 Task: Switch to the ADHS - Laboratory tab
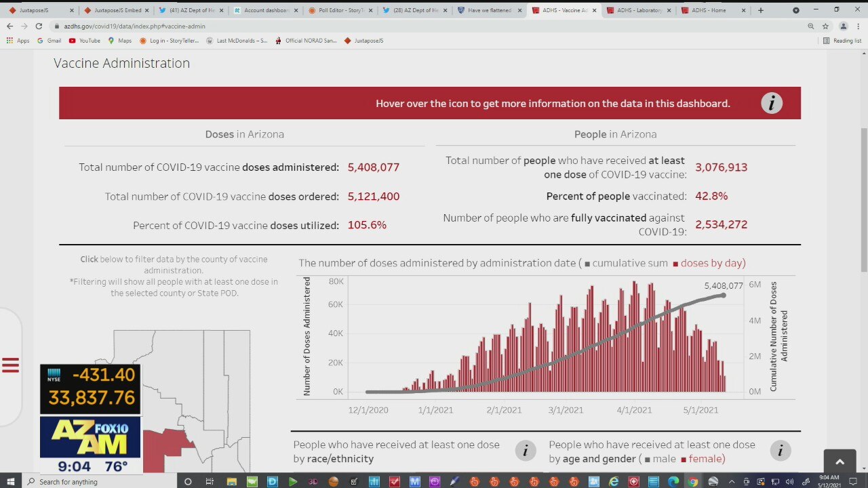[639, 10]
